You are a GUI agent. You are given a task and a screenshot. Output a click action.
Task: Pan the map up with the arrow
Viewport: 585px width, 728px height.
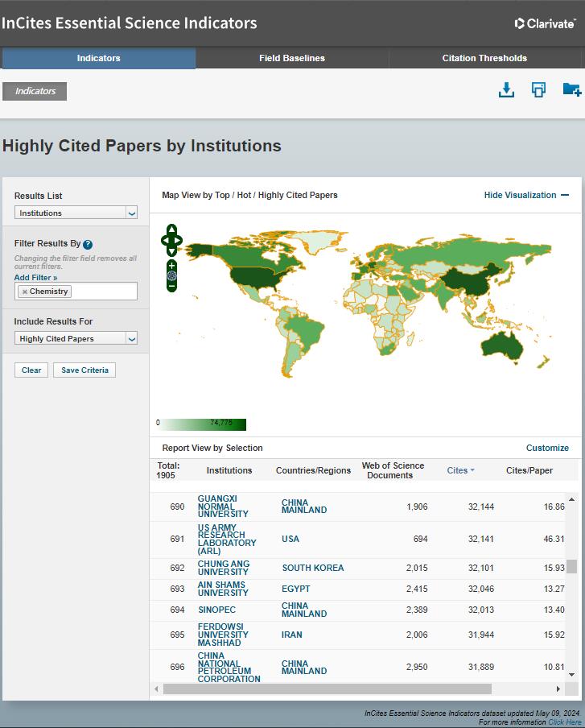(x=171, y=229)
